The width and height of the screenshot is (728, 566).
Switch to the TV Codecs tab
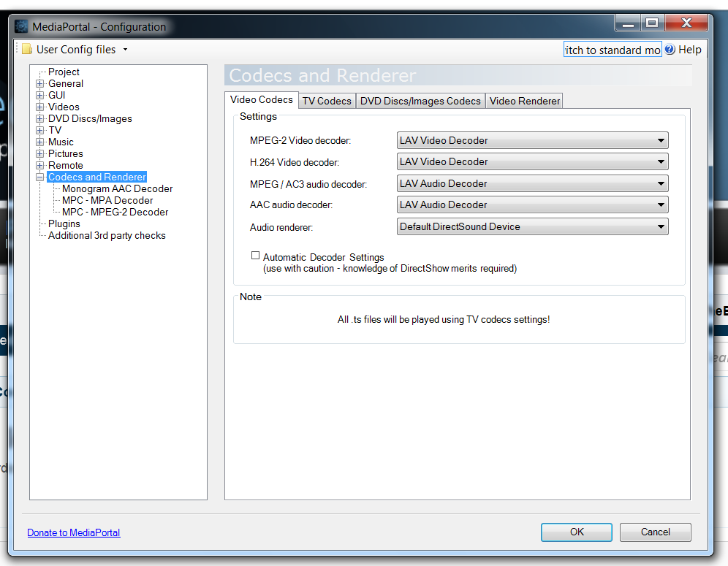(x=327, y=101)
